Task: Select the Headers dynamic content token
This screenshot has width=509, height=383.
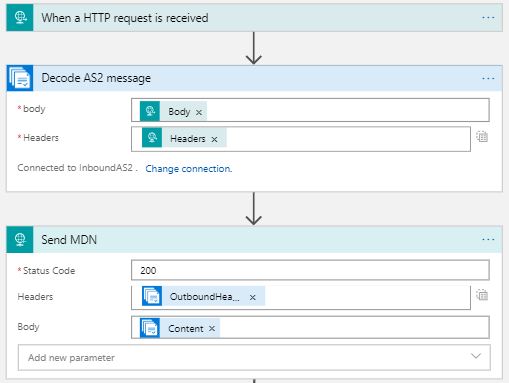Action: tap(184, 138)
